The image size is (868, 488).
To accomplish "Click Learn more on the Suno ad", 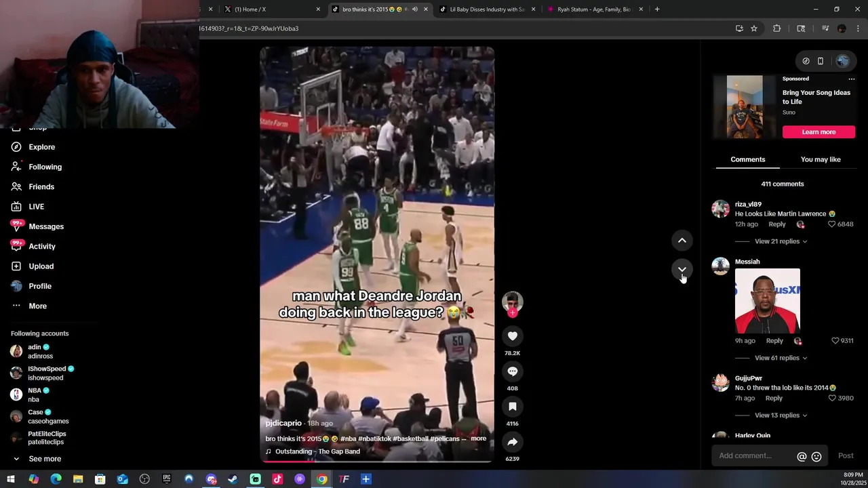I will point(818,132).
